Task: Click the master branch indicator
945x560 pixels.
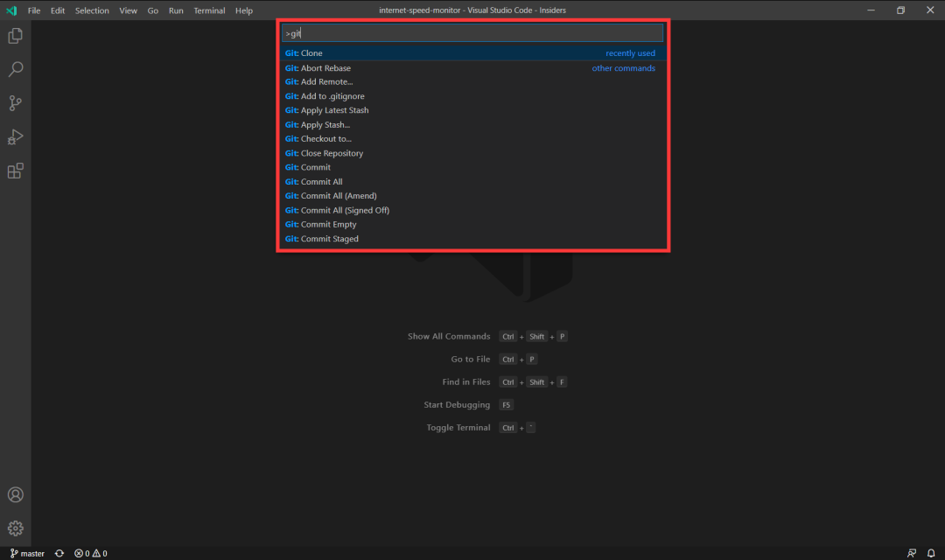Action: click(27, 553)
